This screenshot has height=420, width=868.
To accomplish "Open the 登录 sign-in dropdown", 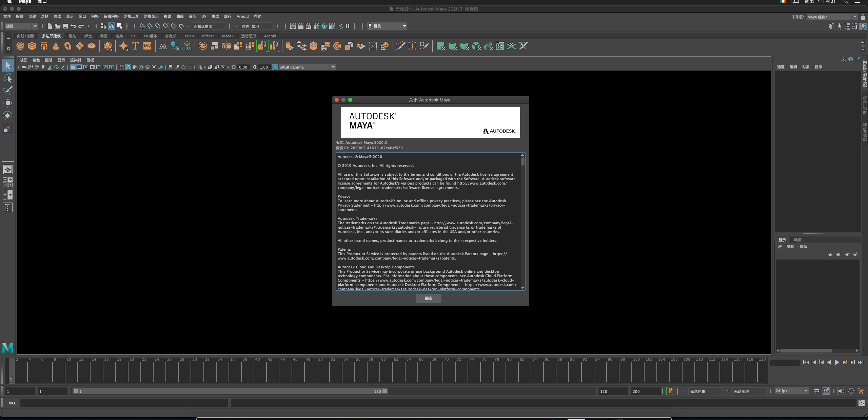I will pos(387,26).
